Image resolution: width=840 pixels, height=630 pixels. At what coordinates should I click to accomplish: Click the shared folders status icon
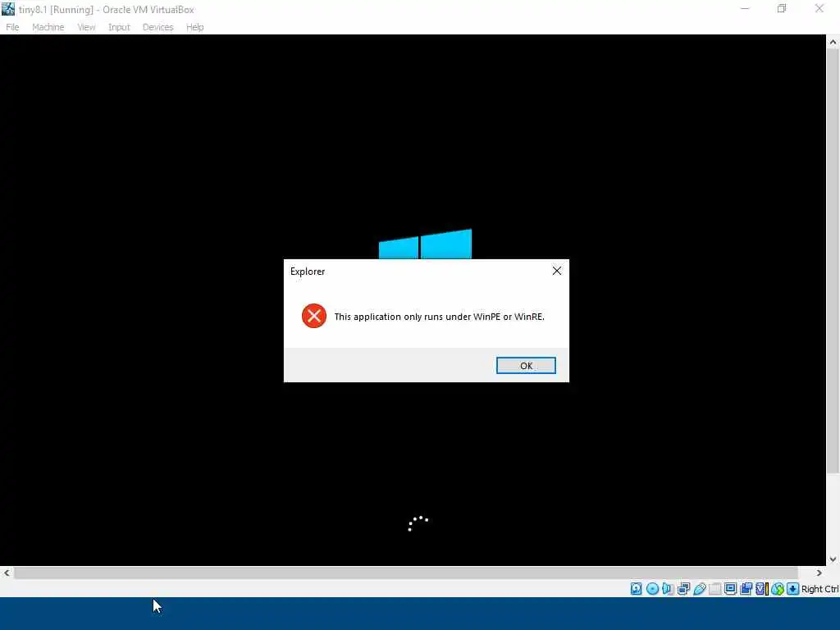[x=714, y=589]
